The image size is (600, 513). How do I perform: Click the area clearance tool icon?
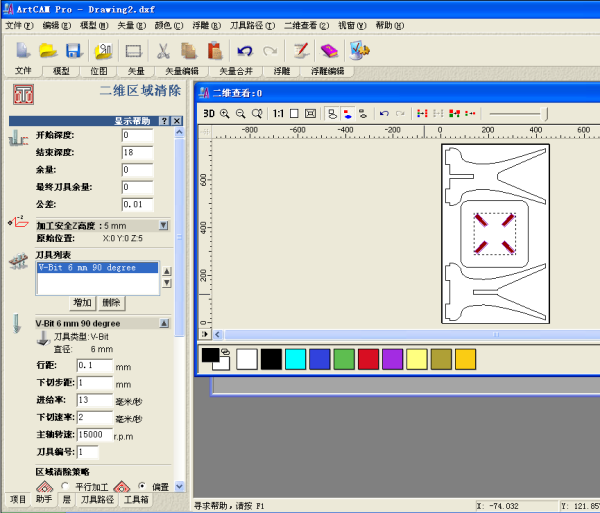tap(23, 94)
